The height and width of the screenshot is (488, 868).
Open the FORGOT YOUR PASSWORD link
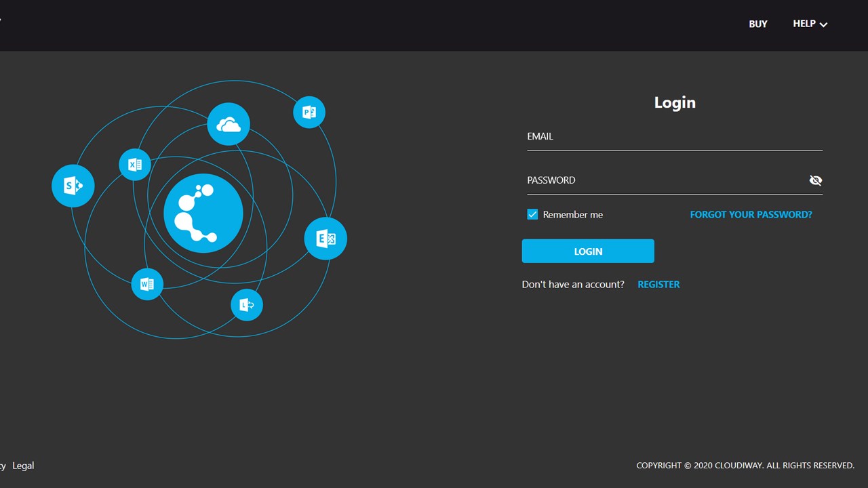click(x=751, y=214)
